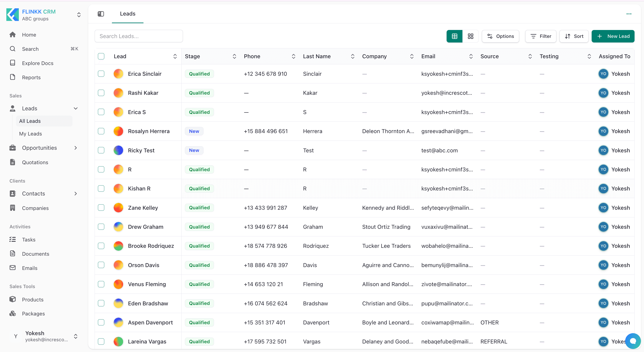Click the Opportunities briefcase icon
The height and width of the screenshot is (352, 644).
[12, 148]
